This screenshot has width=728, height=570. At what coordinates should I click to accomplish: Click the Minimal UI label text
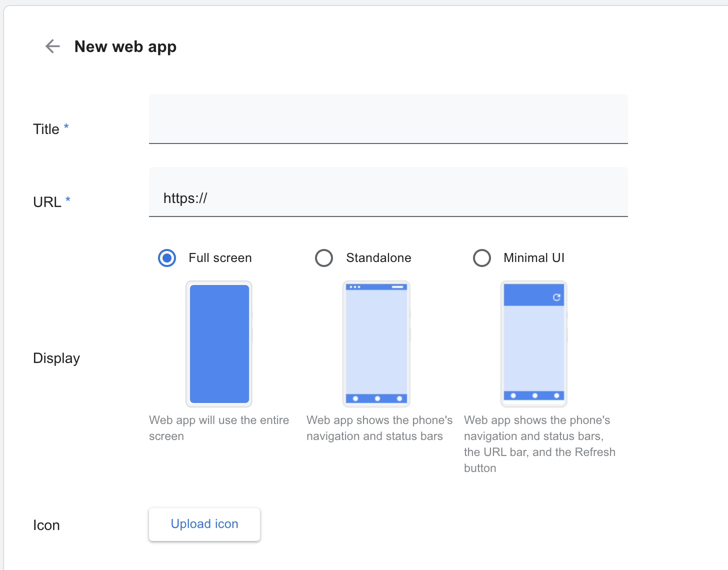coord(534,258)
